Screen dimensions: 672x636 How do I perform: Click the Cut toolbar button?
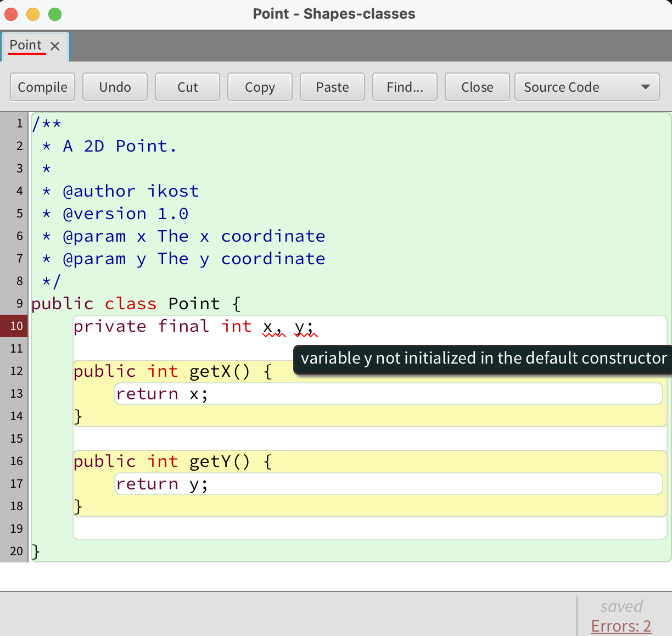point(187,87)
